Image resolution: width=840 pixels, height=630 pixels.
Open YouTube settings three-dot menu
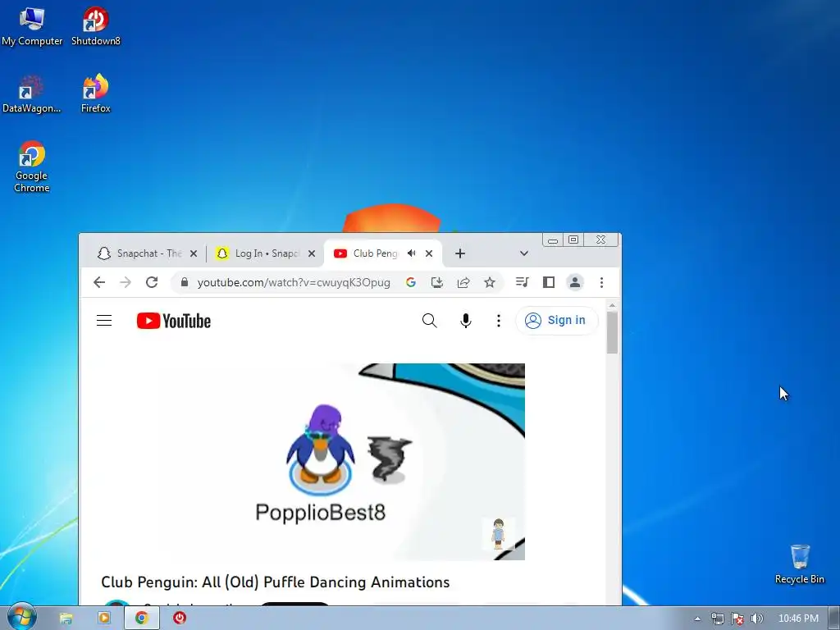tap(498, 321)
